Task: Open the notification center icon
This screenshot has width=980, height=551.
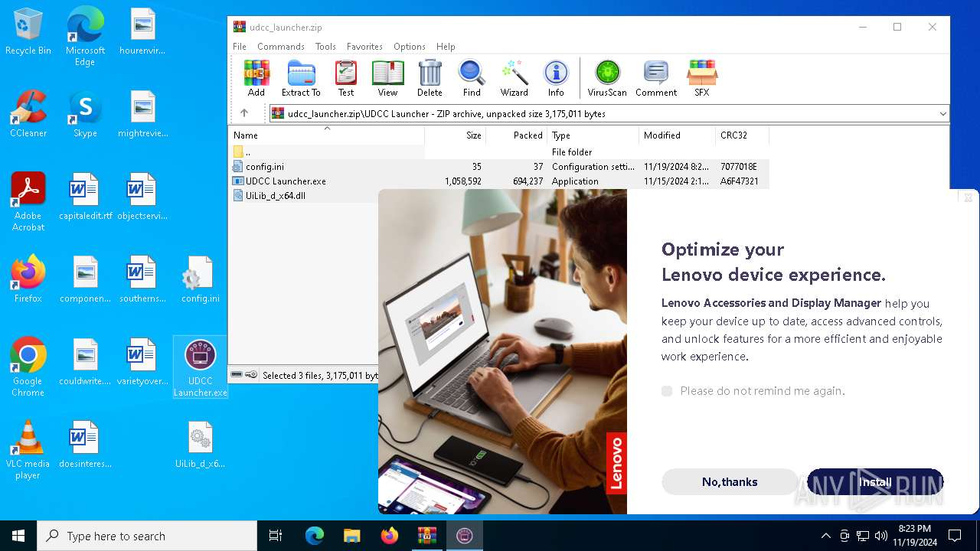Action: click(x=955, y=536)
